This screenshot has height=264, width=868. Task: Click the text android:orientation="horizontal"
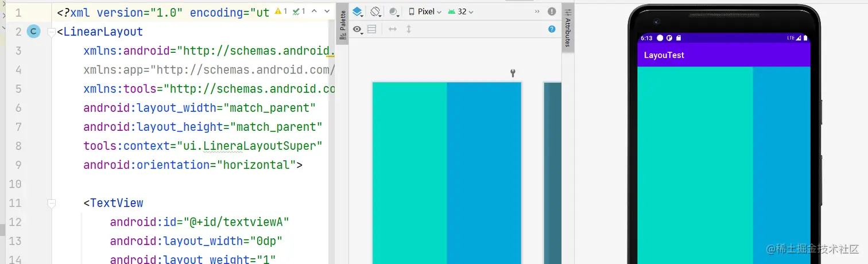(189, 165)
